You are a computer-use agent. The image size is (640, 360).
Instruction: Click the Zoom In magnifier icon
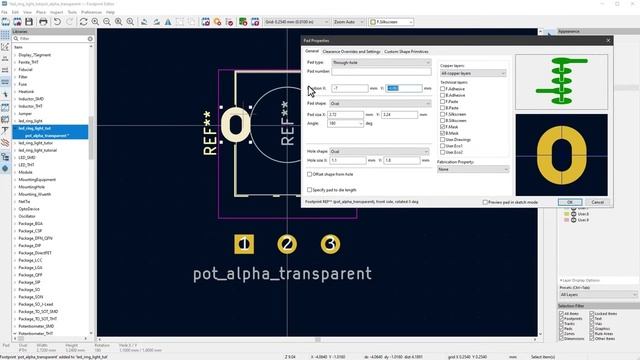pyautogui.click(x=95, y=22)
